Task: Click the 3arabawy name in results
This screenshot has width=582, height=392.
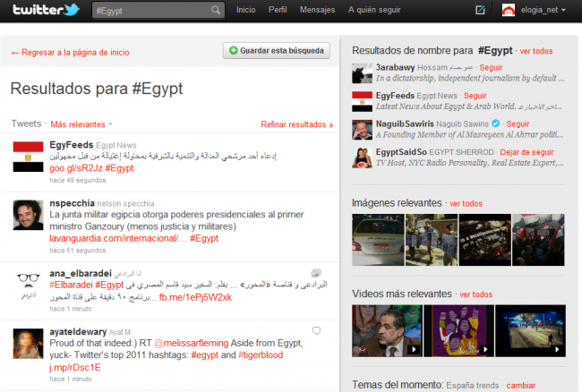Action: [x=395, y=67]
